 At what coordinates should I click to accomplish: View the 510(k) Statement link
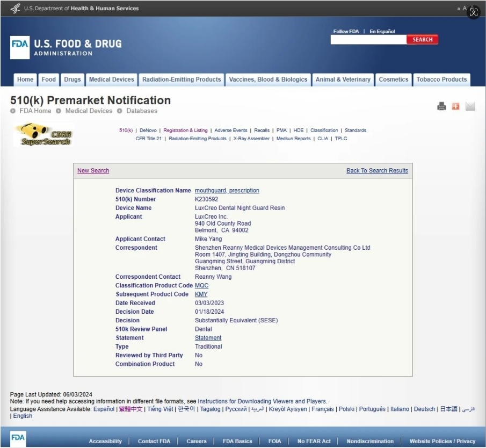click(x=208, y=338)
